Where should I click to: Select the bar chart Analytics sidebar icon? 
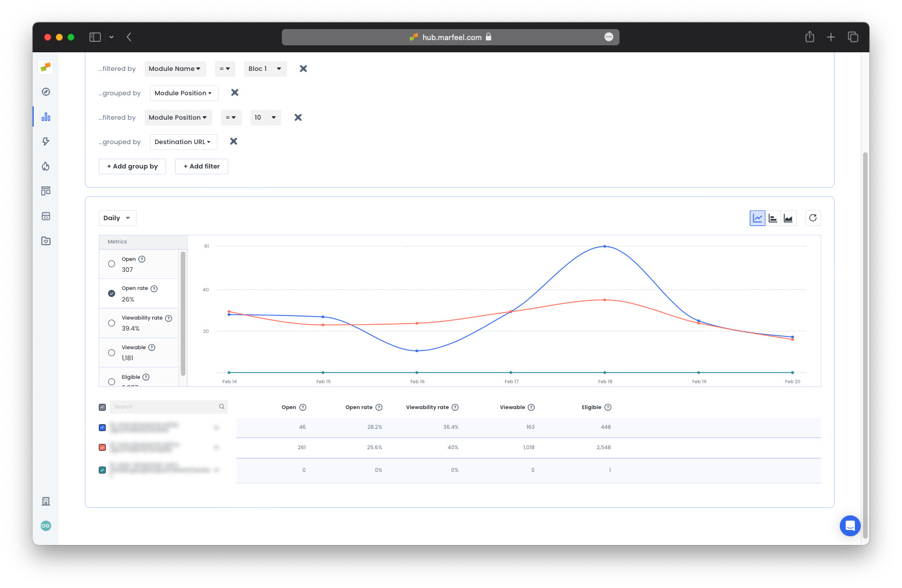click(x=45, y=116)
